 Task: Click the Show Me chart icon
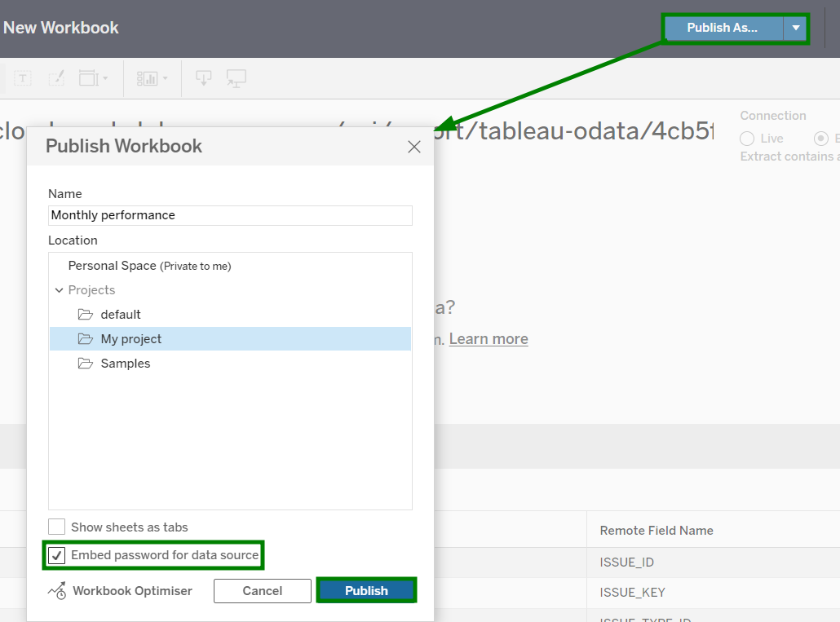147,78
